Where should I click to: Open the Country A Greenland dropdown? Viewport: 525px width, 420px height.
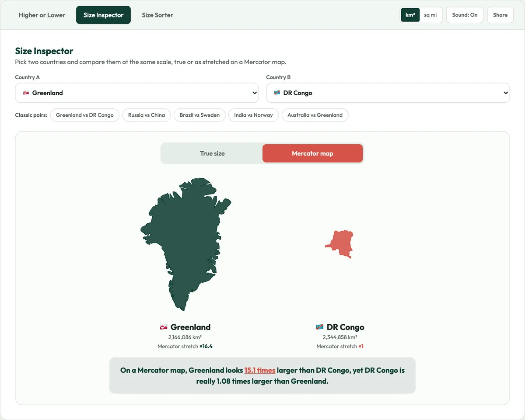coord(137,93)
